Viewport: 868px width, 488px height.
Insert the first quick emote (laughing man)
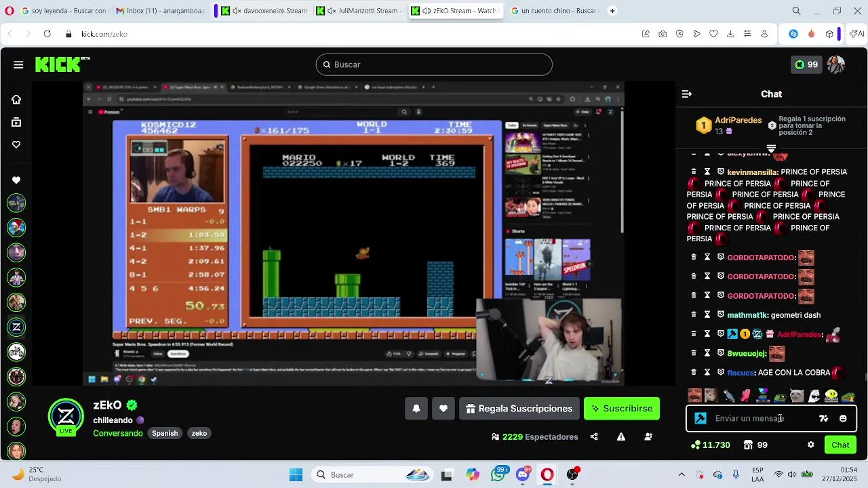(x=694, y=396)
